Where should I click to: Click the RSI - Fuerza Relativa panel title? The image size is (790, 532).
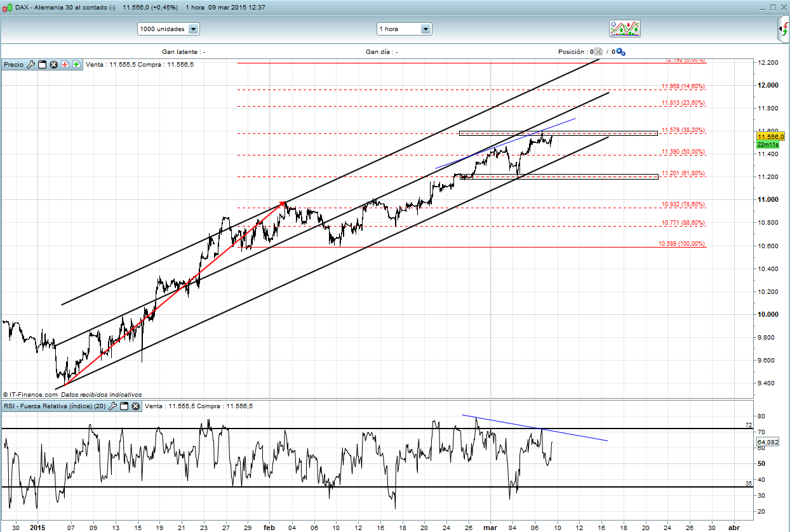coord(55,406)
